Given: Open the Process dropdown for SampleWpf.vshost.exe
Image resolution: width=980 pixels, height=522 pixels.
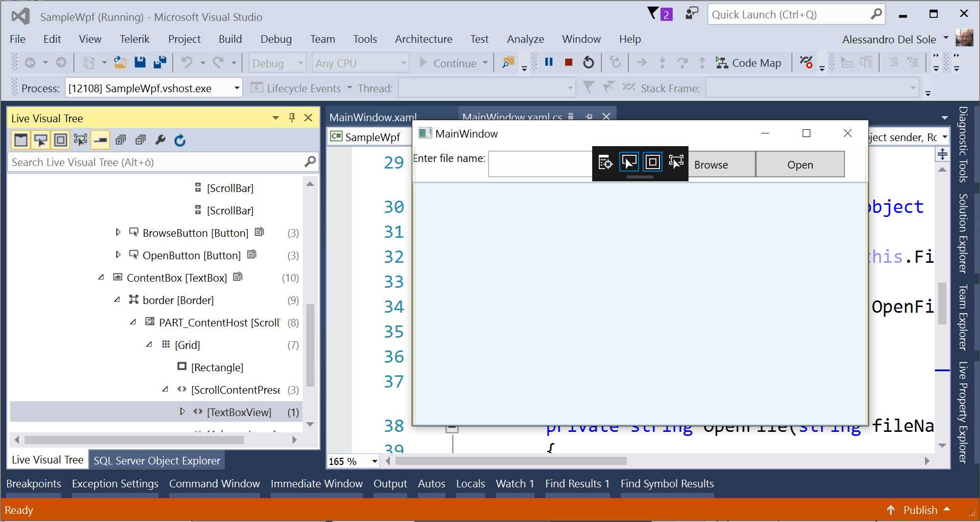Looking at the screenshot, I should coord(237,88).
